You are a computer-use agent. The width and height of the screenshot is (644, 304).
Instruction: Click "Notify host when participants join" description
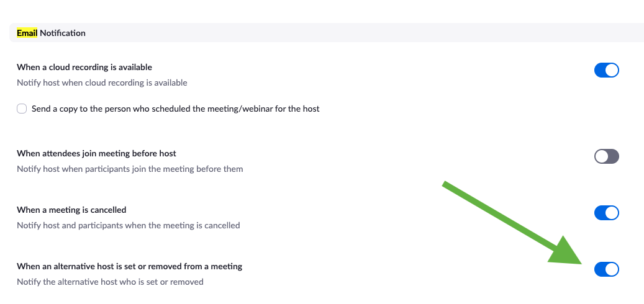point(130,169)
